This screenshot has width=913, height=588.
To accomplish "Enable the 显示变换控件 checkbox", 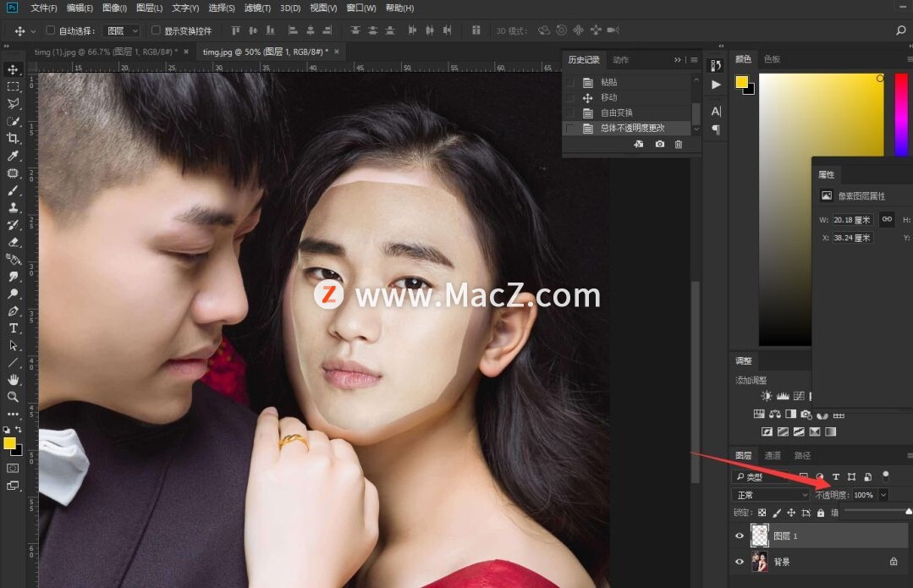I will click(x=156, y=30).
